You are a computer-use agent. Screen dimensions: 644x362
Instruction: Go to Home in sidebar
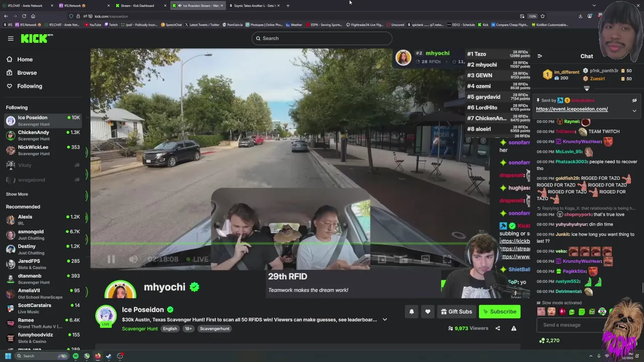(x=20, y=59)
